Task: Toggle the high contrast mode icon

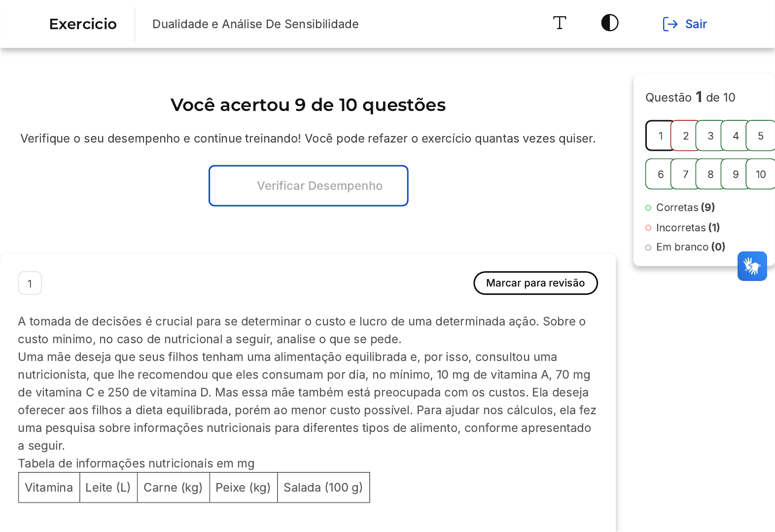Action: 610,23
